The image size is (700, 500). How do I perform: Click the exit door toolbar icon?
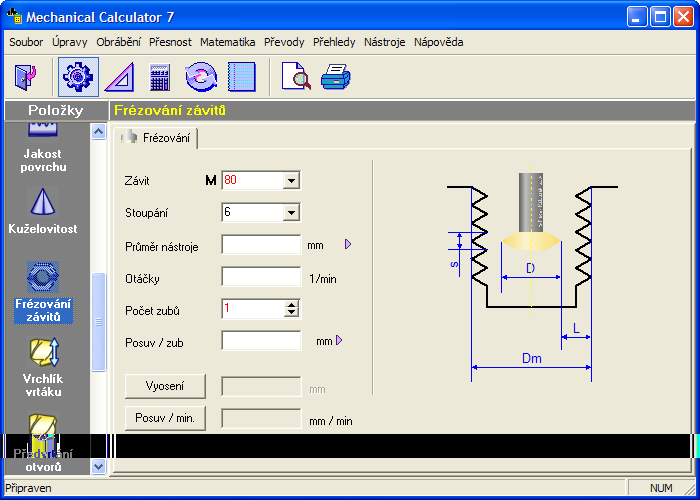tap(25, 77)
